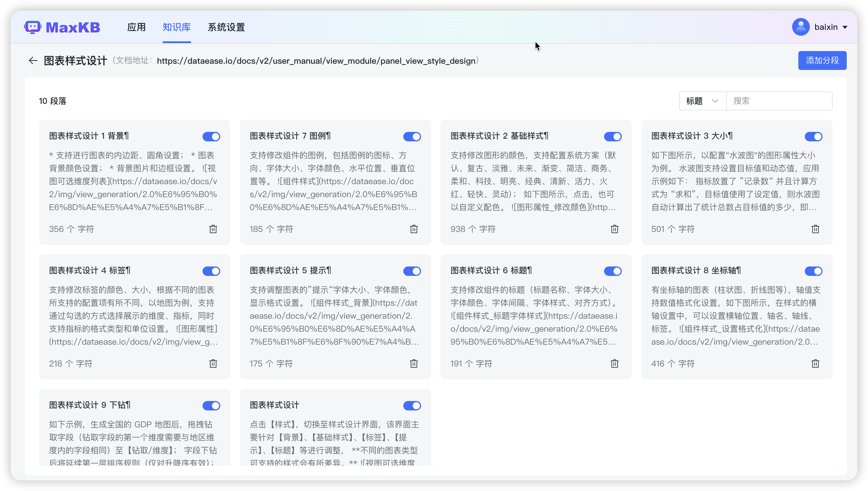Click the back arrow beside 图表样式设计

coord(33,61)
